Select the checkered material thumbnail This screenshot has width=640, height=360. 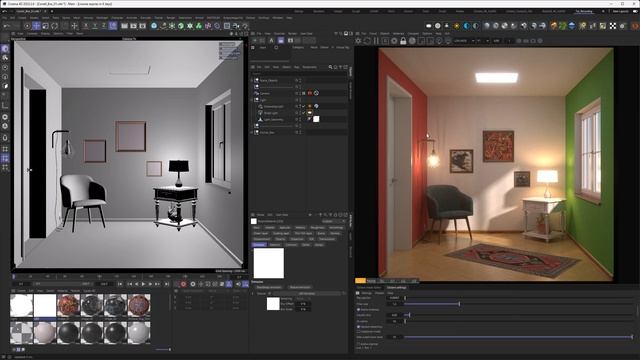click(x=21, y=332)
